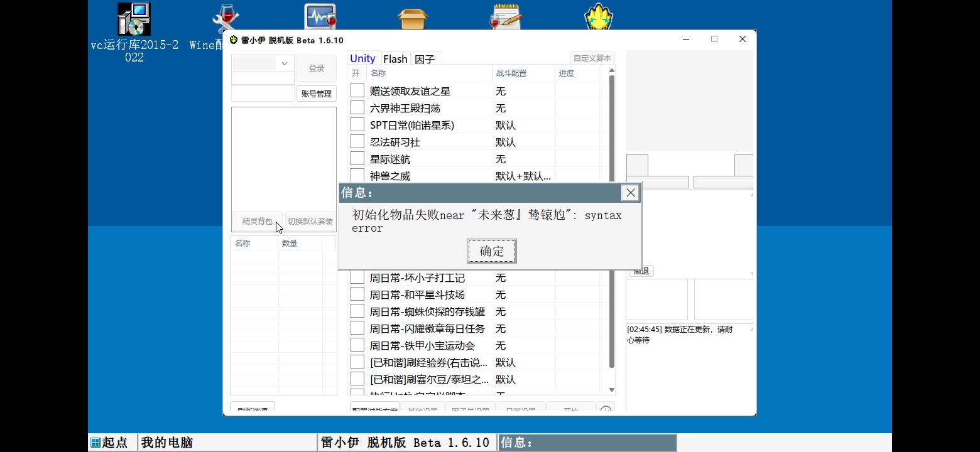Screen dimensions: 980x452
Task: Open the notepad desktop icon
Action: pyautogui.click(x=506, y=16)
